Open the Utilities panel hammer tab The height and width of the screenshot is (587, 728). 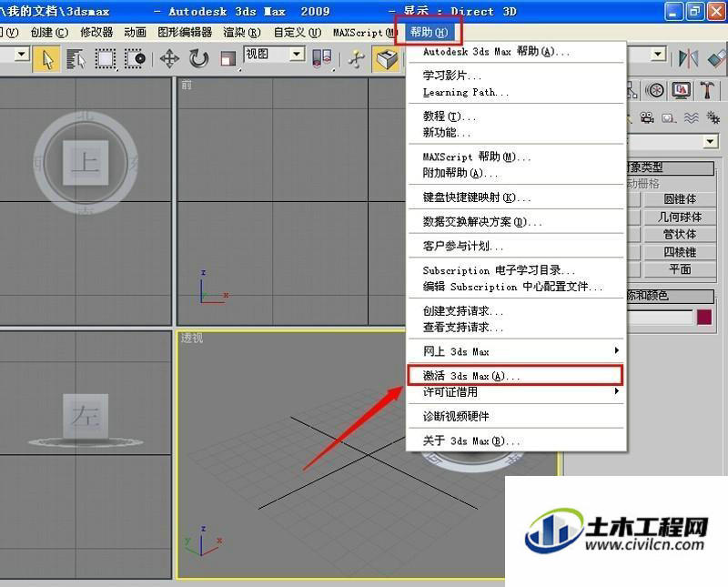[x=708, y=90]
